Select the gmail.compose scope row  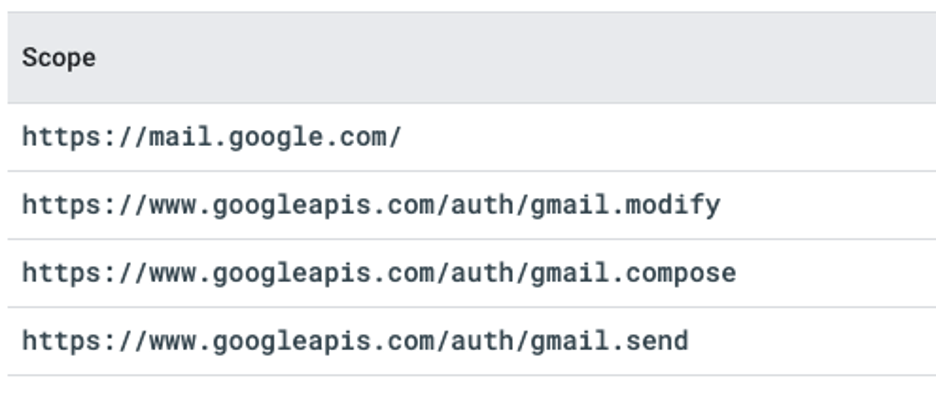[472, 274]
